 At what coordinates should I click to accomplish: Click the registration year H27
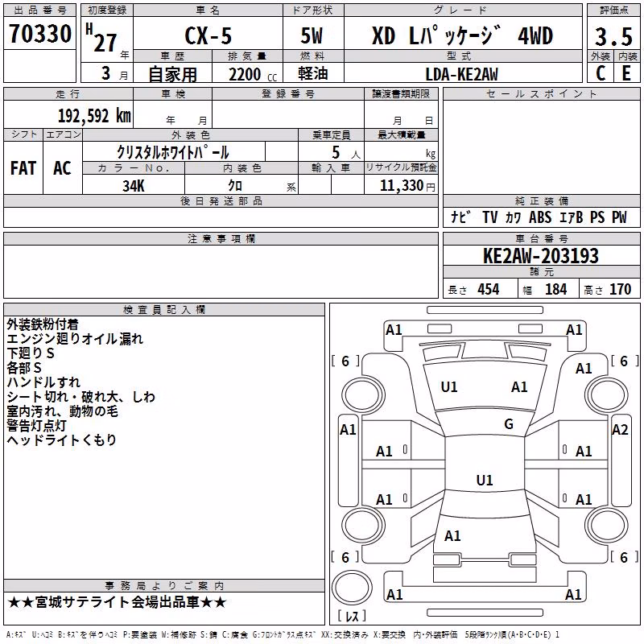pos(101,38)
